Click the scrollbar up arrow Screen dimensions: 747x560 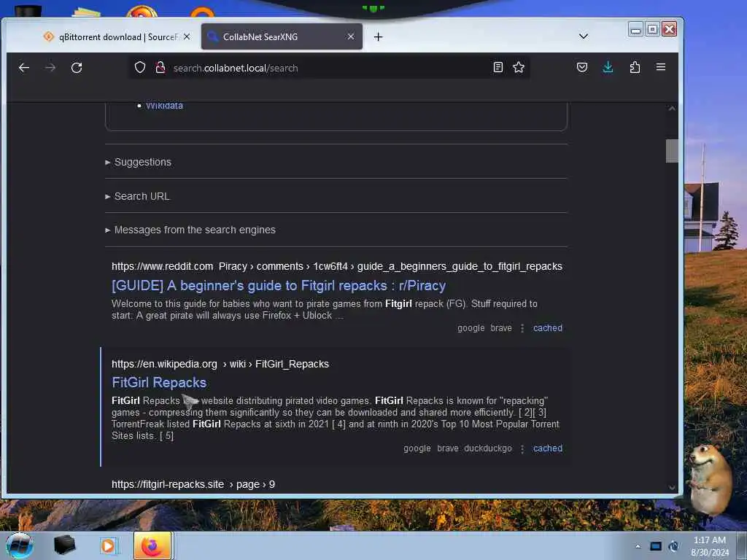click(672, 109)
